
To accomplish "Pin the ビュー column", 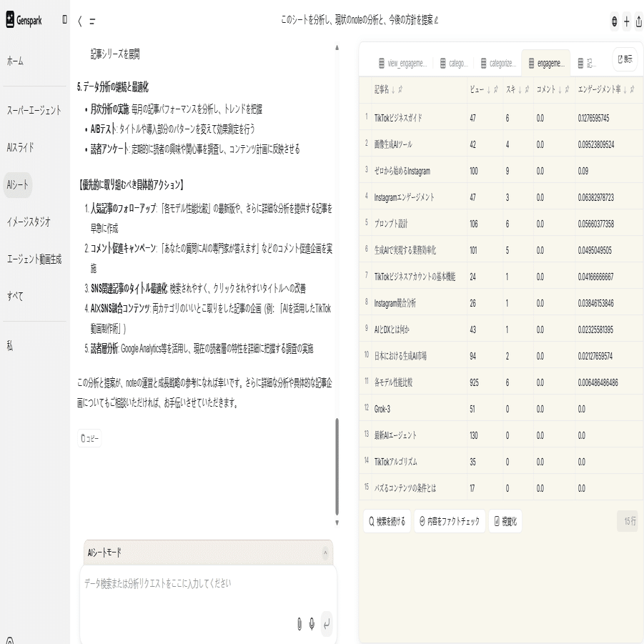I will coord(496,89).
